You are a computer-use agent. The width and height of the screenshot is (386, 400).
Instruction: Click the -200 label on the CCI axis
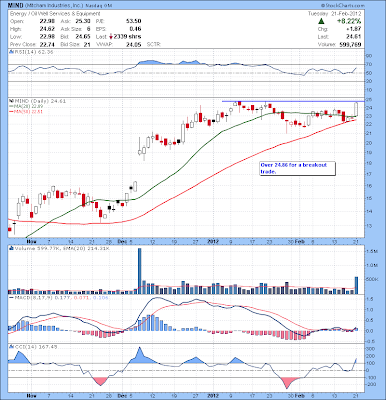pos(372,384)
